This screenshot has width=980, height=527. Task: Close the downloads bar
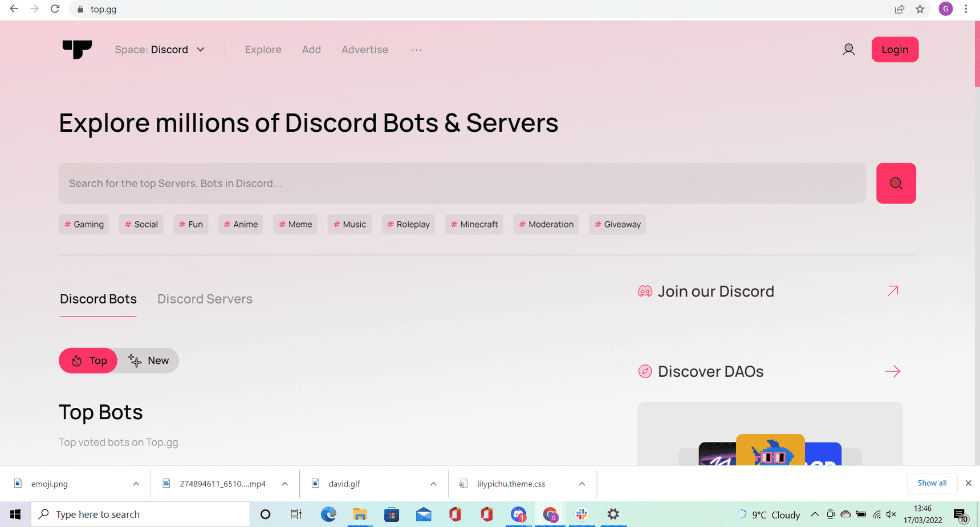968,483
